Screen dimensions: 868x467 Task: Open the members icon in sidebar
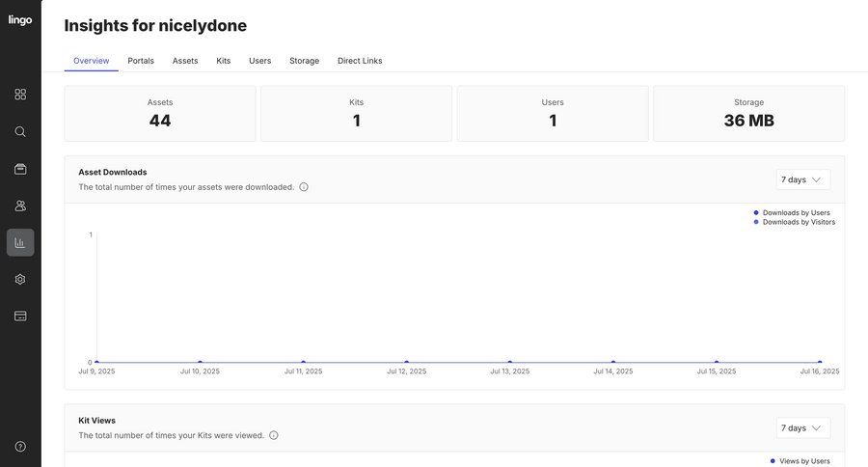[x=20, y=206]
